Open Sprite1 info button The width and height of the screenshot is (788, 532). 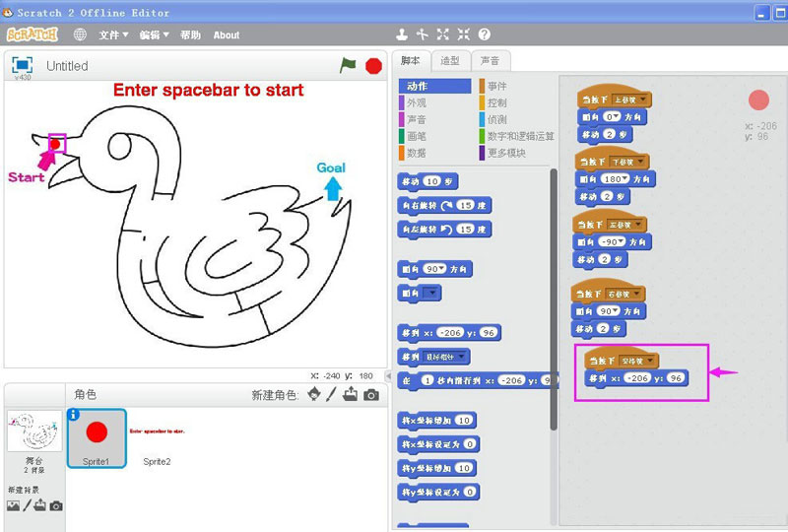pos(73,415)
